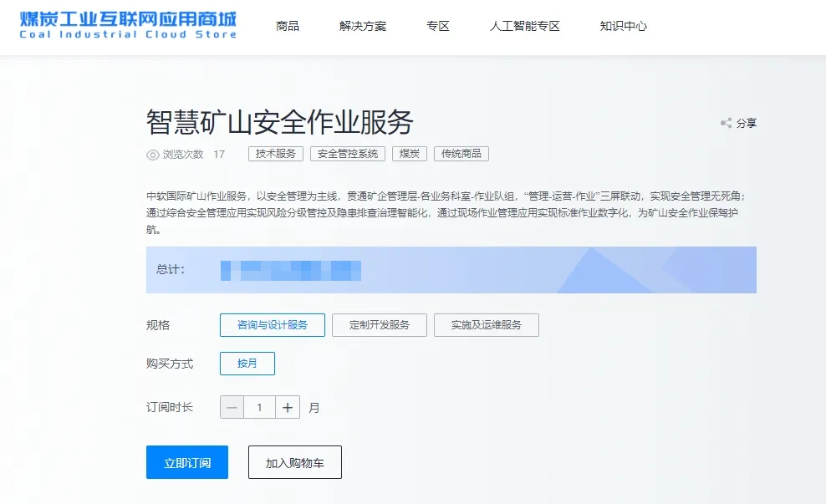Select the 咨询与设计服务 specification
Image resolution: width=826 pixels, height=504 pixels.
[272, 325]
